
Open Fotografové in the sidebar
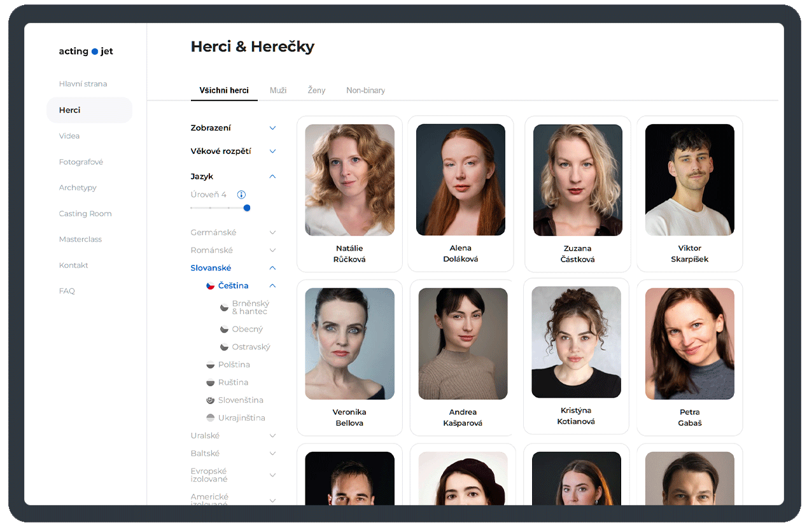click(x=81, y=162)
